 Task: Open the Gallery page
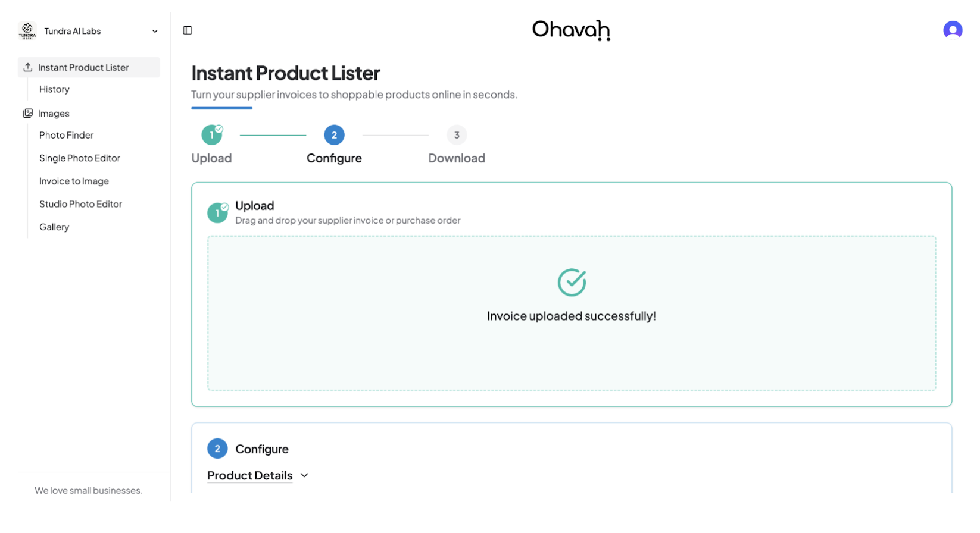(54, 227)
